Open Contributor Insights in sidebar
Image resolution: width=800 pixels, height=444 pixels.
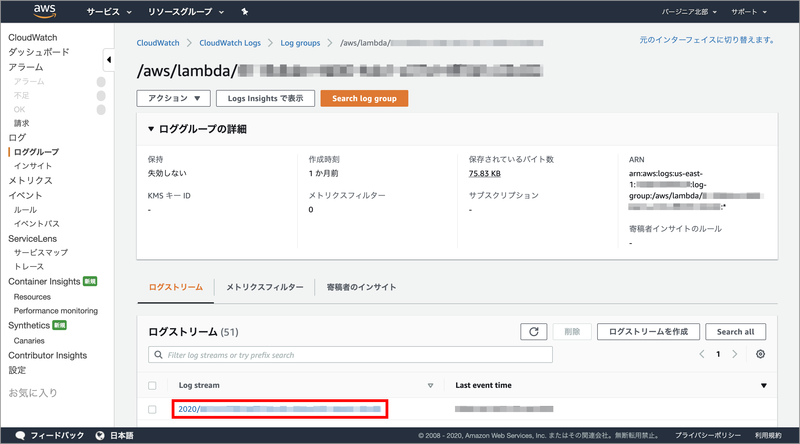pos(47,356)
